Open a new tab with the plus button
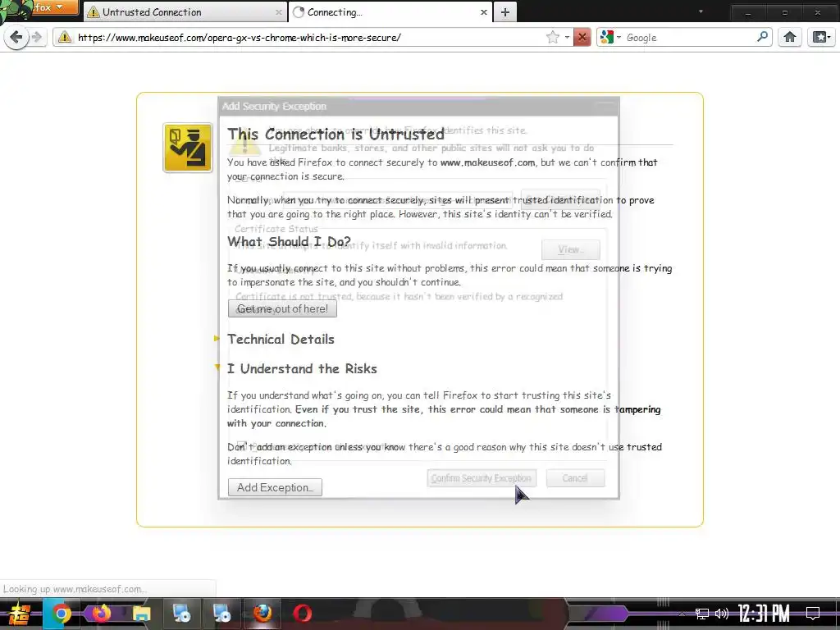This screenshot has width=840, height=630. pyautogui.click(x=504, y=11)
